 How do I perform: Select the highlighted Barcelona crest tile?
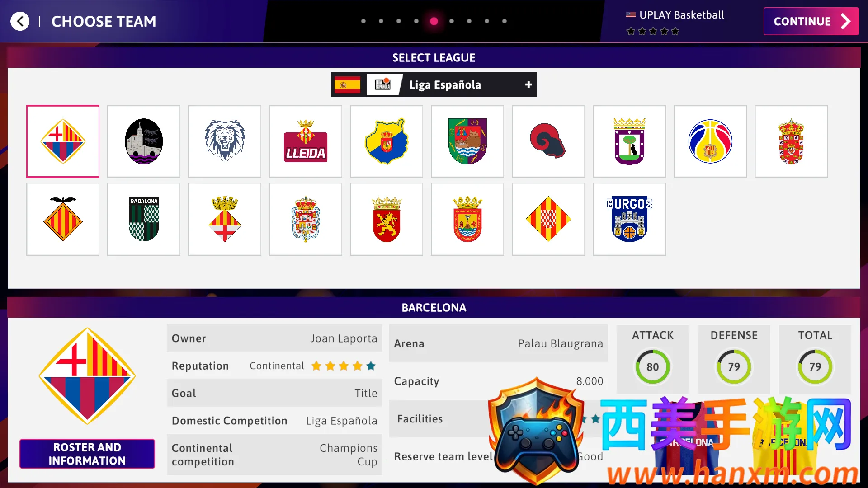tap(63, 141)
